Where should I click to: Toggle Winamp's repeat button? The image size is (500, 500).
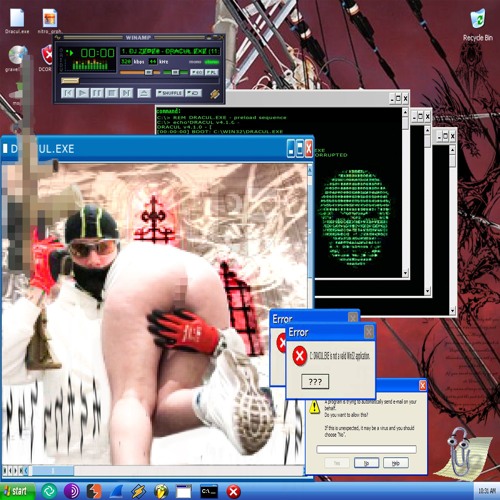(193, 93)
